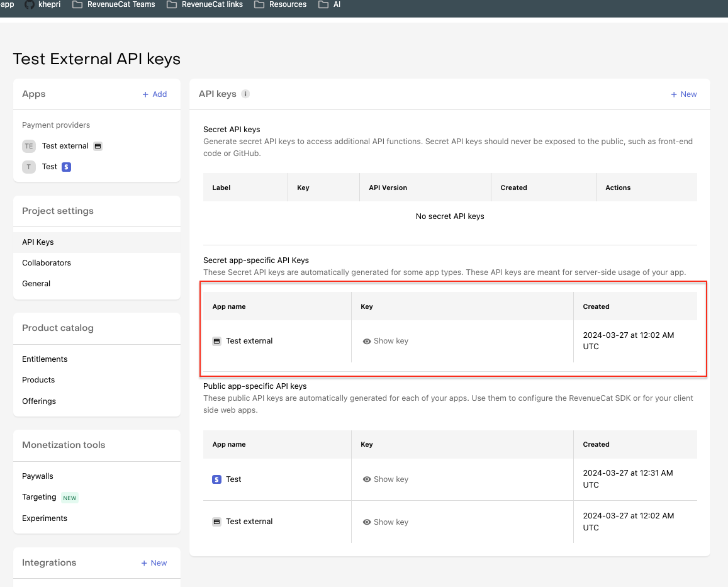
Task: Click the payment card icon beside Test external
Action: [98, 145]
